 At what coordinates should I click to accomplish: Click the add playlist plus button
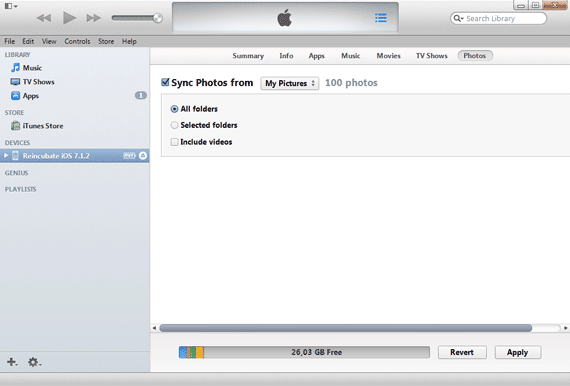12,362
